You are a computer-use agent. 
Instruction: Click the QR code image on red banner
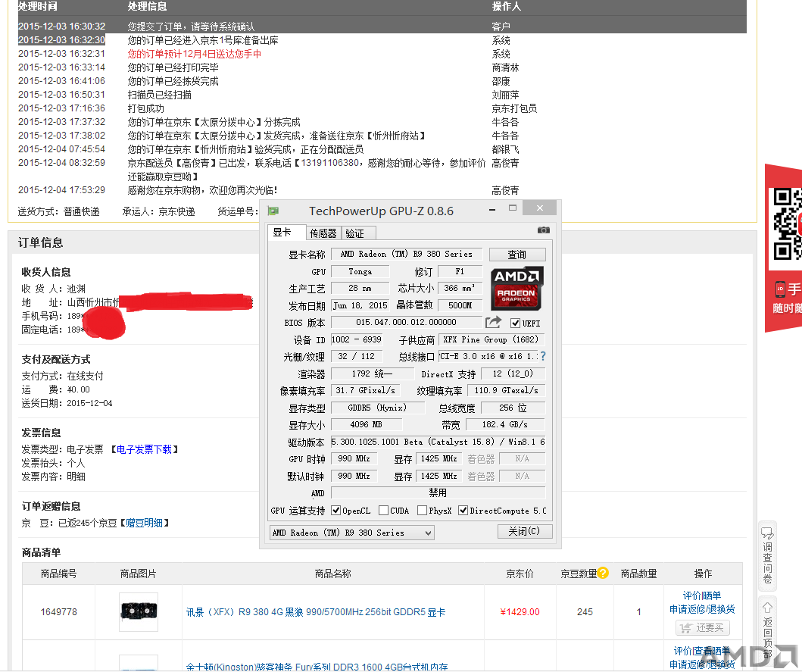788,223
